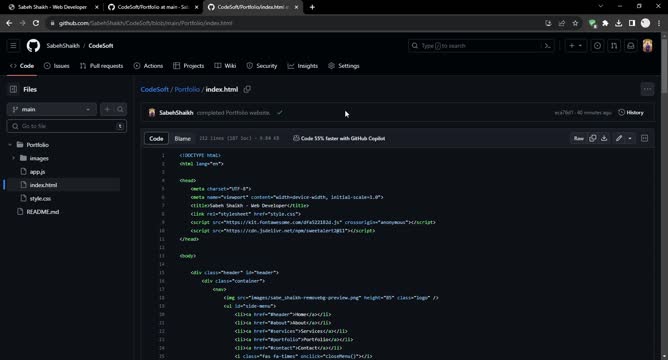Open the create new plus menu
Screen dimensions: 668x360
pyautogui.click(x=576, y=46)
